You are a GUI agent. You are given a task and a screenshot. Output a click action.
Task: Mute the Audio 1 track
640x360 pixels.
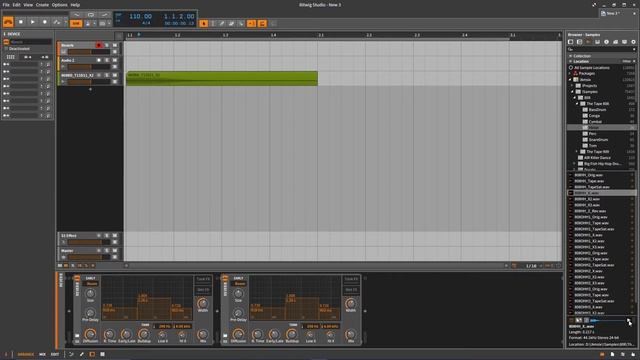click(x=115, y=60)
